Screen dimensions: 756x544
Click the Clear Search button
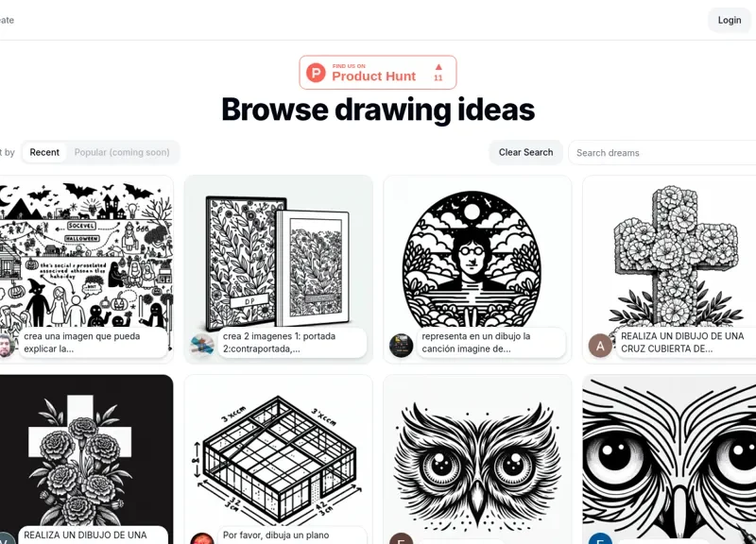point(526,152)
